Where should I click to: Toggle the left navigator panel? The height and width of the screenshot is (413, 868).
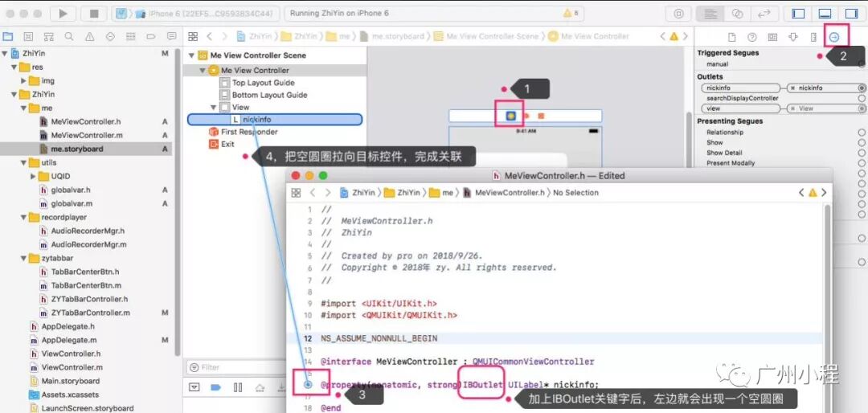pos(798,14)
